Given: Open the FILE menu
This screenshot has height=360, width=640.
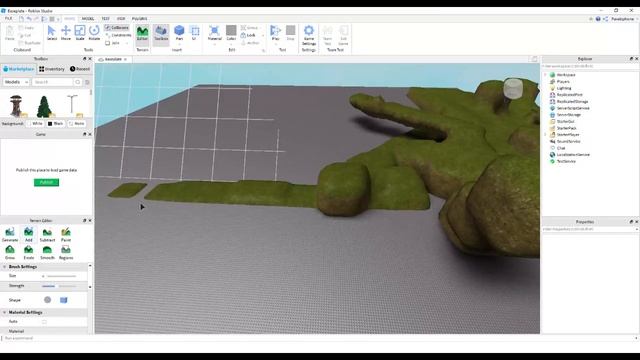Looking at the screenshot, I should (x=9, y=19).
